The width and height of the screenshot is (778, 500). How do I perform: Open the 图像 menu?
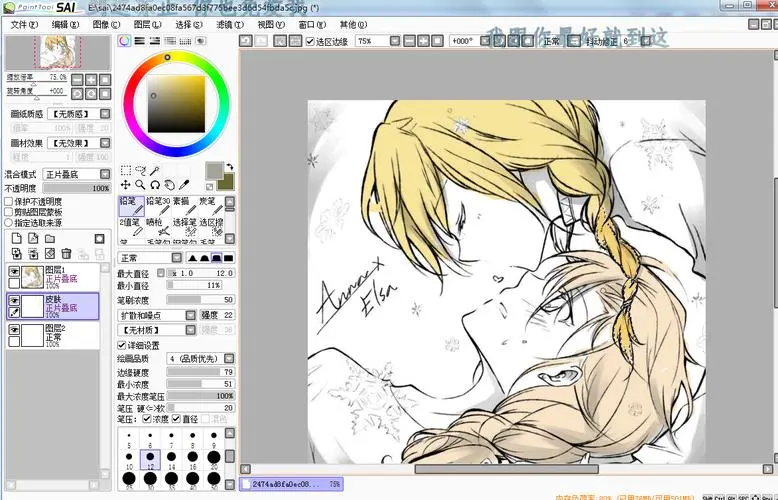(106, 24)
